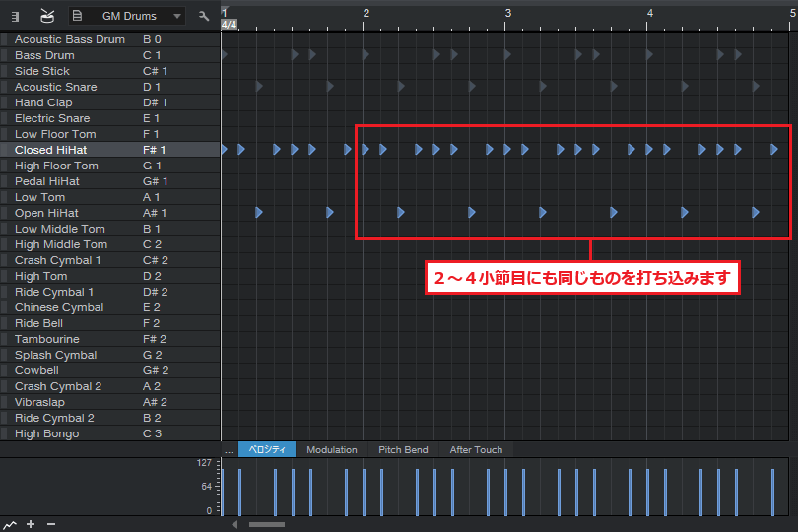The height and width of the screenshot is (532, 798).
Task: Click the minus icon to remove lane
Action: pos(51,524)
